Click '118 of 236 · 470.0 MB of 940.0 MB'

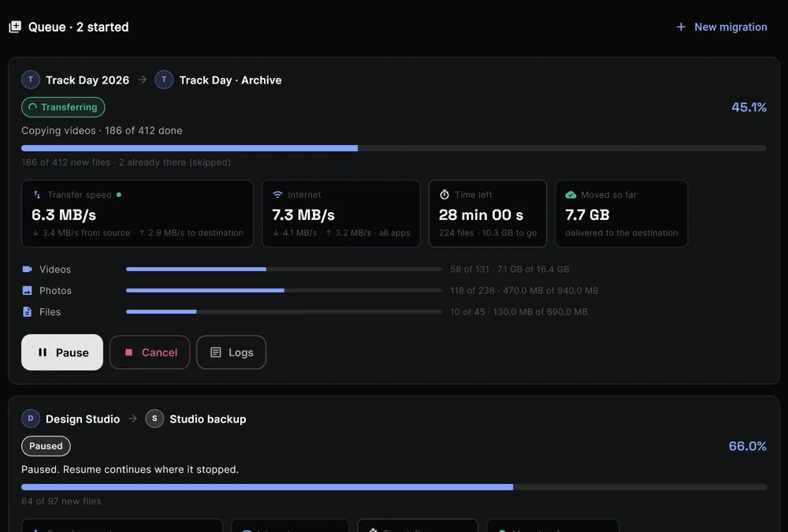coord(524,291)
